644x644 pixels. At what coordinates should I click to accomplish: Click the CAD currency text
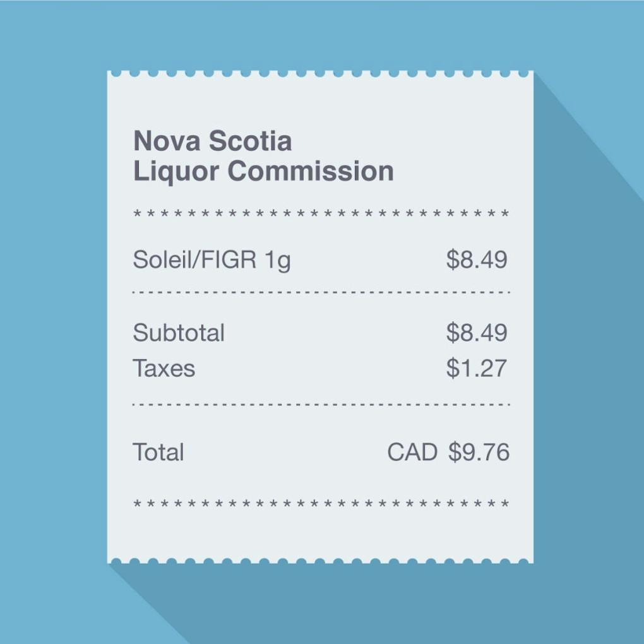click(x=412, y=452)
